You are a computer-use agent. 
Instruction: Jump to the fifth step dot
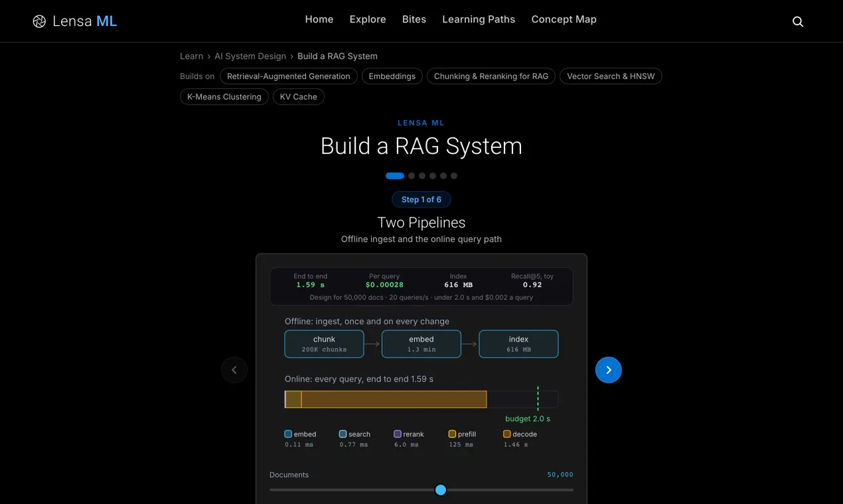pyautogui.click(x=443, y=176)
